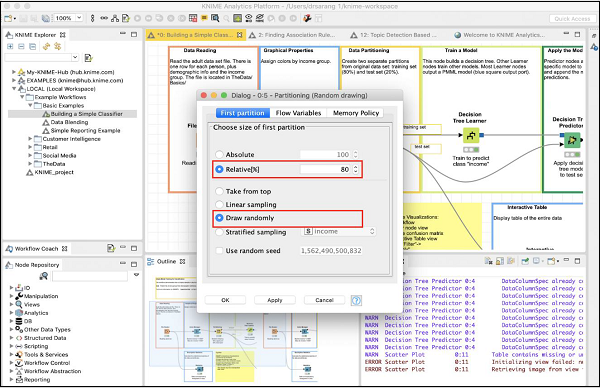Image resolution: width=600 pixels, height=388 pixels.
Task: Select the Take from top option
Action: (x=219, y=191)
